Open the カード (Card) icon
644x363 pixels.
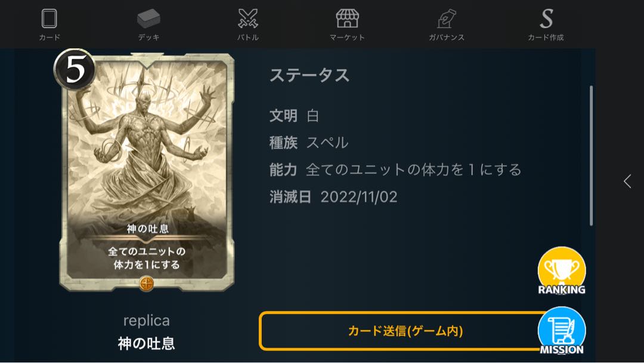[49, 19]
